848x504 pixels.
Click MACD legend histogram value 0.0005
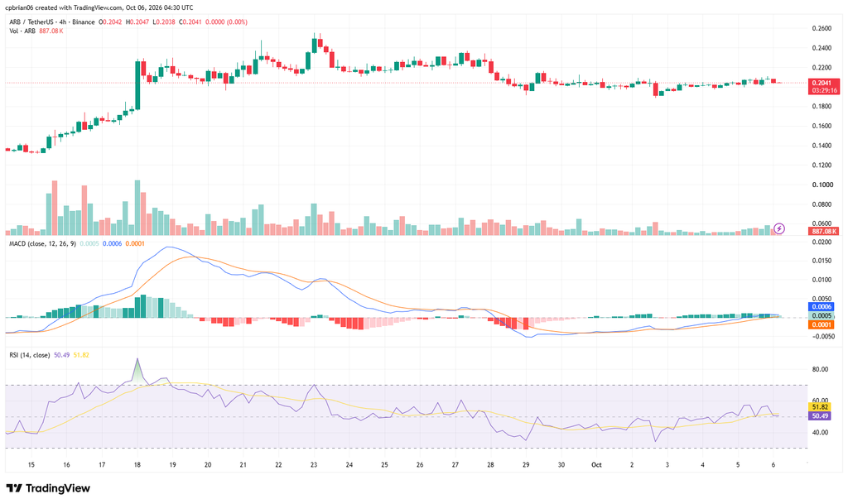pos(89,243)
